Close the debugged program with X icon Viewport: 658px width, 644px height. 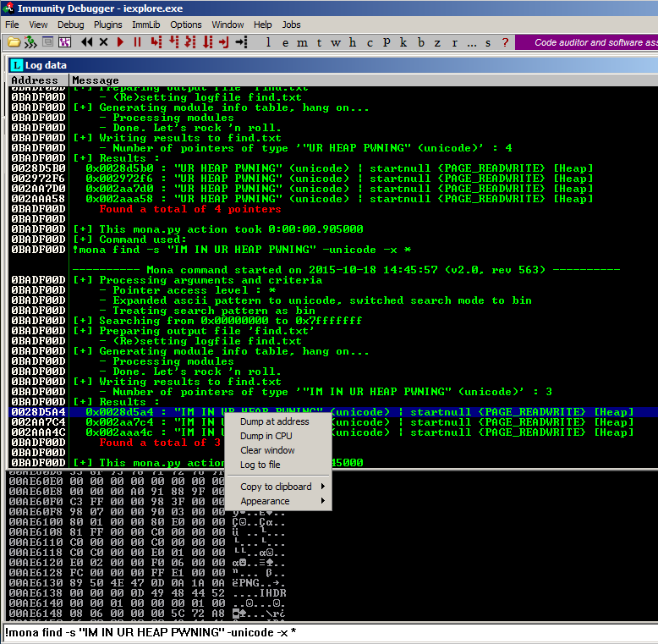click(104, 42)
